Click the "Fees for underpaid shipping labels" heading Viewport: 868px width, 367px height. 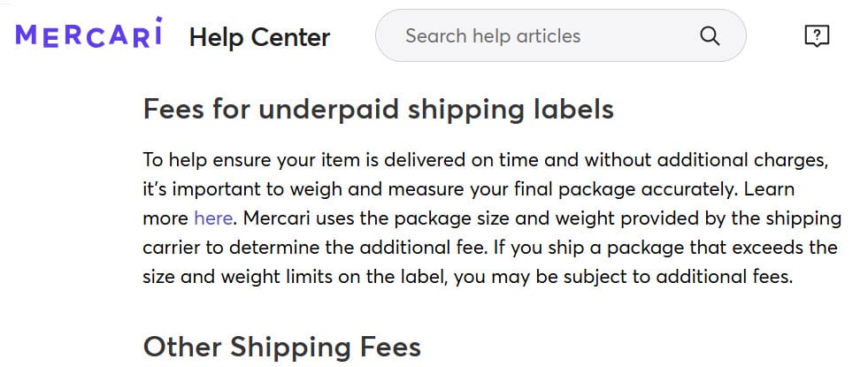378,110
